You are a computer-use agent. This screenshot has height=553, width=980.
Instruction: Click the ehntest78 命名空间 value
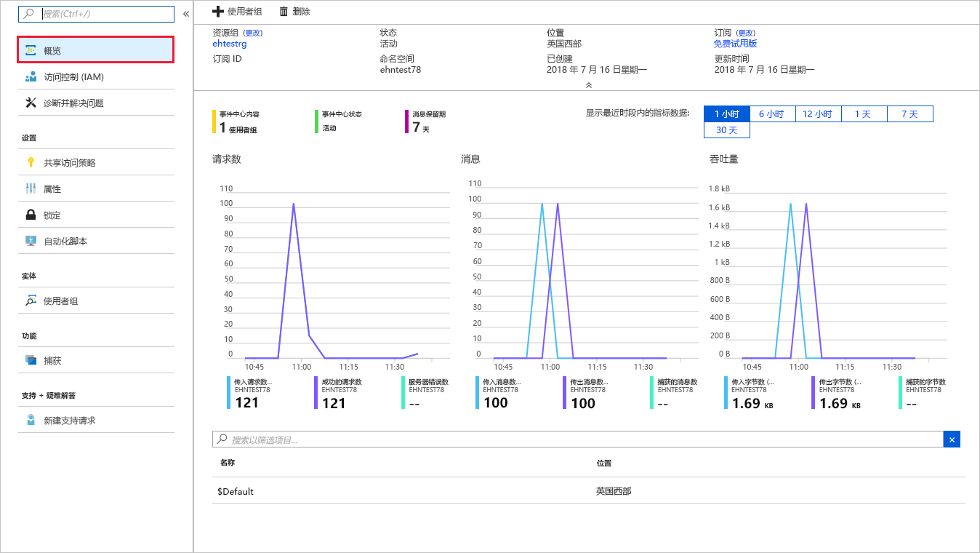coord(400,70)
